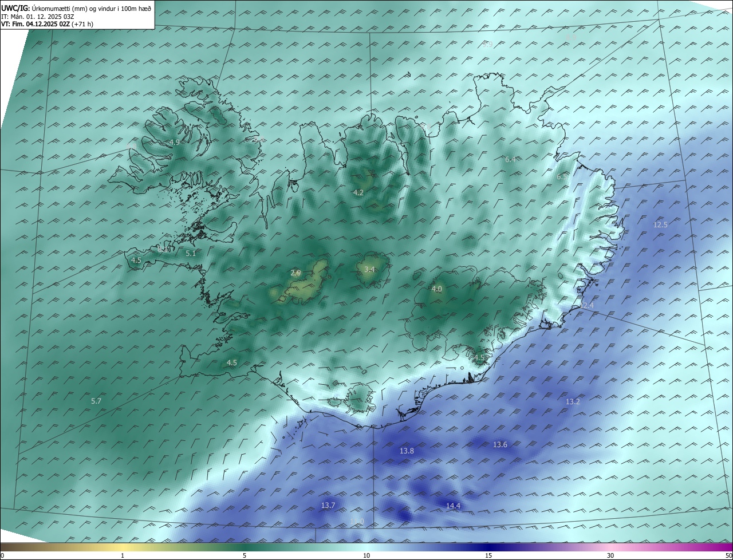Click the 13.6 precipitation value
This screenshot has height=560, width=733.
[500, 444]
